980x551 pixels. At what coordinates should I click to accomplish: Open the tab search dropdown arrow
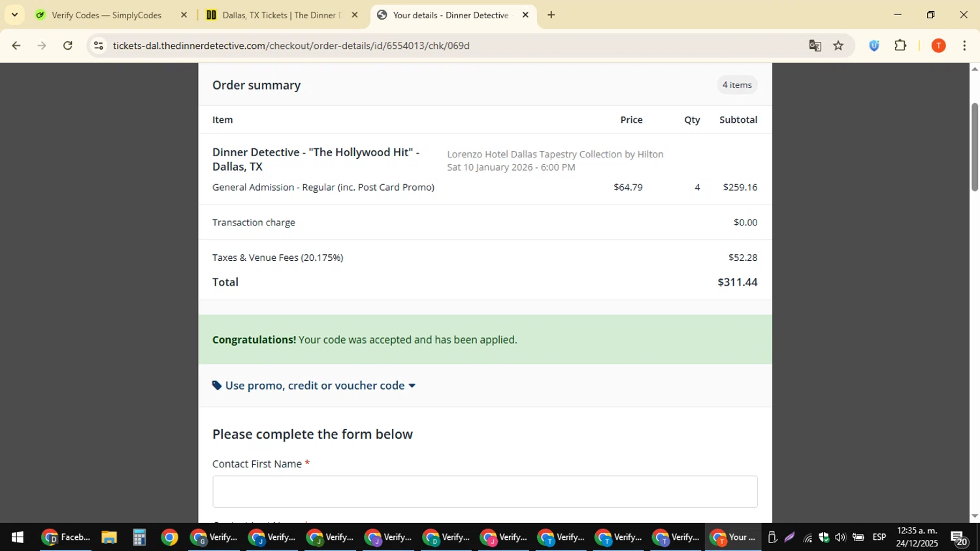point(14,14)
